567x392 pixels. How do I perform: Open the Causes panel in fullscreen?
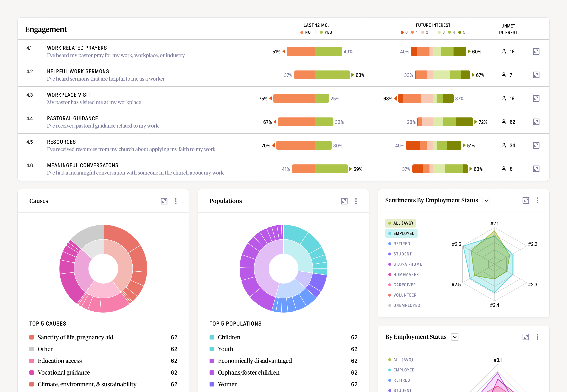coord(164,201)
